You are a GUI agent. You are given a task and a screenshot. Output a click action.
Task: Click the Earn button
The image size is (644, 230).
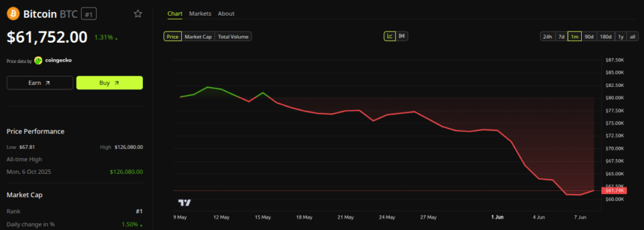(x=40, y=83)
